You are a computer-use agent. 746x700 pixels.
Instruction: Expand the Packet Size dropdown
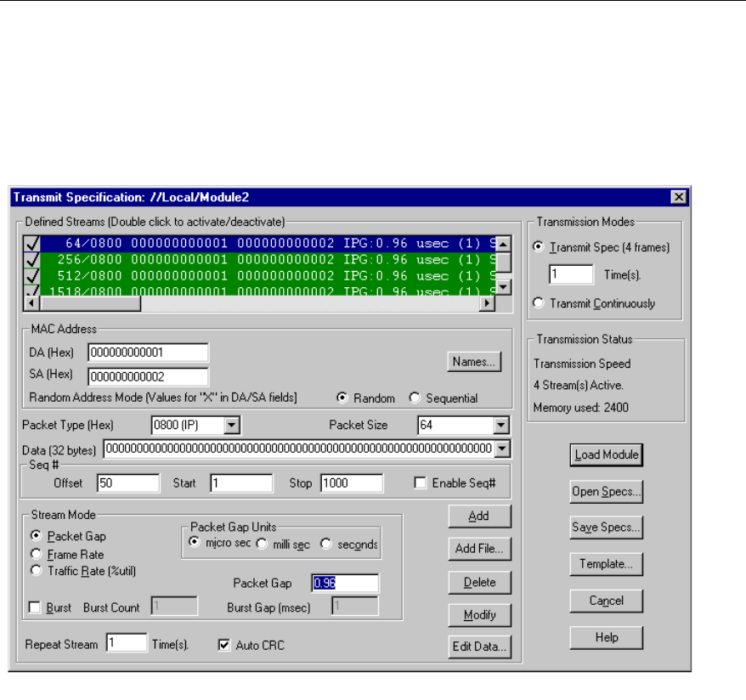coord(500,425)
